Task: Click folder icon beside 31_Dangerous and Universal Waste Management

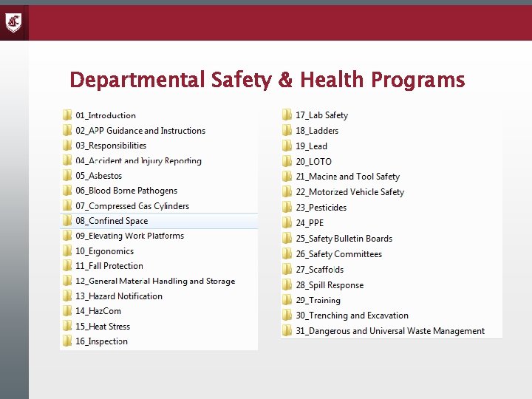Action: (x=287, y=330)
